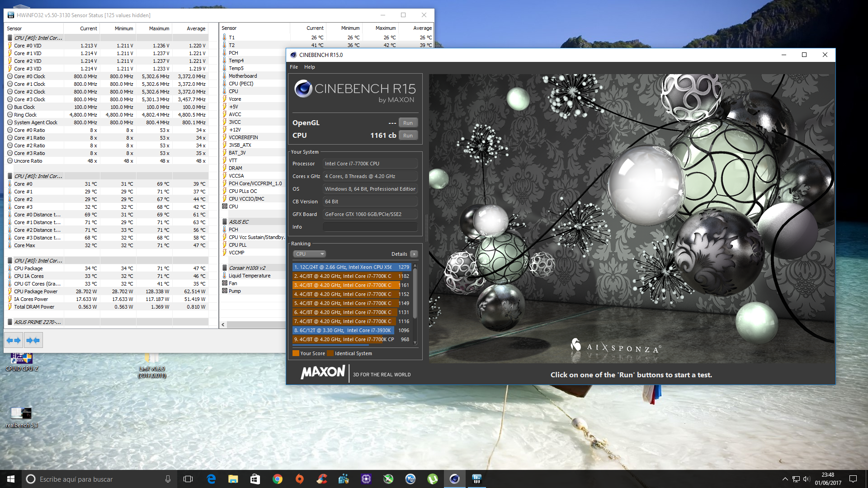Viewport: 868px width, 488px height.
Task: Select the Corsair H100i v2 sensor group
Action: pos(247,268)
